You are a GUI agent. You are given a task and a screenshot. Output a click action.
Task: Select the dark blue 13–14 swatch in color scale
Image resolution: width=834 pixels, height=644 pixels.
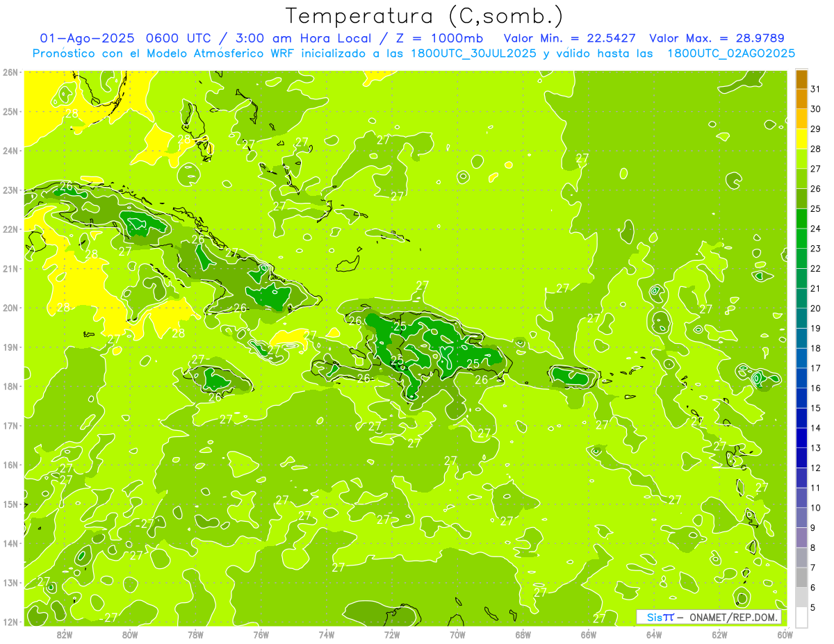(x=802, y=438)
